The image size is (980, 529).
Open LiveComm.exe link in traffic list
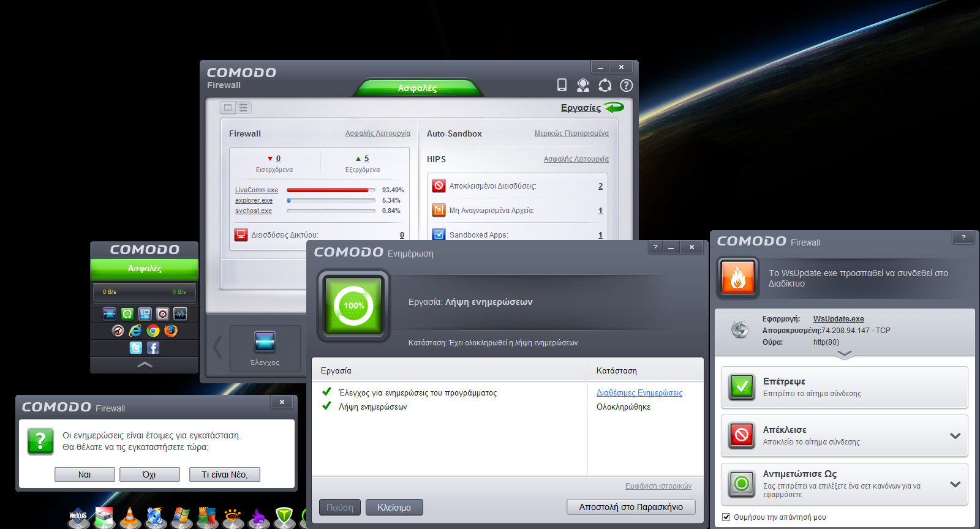(257, 190)
